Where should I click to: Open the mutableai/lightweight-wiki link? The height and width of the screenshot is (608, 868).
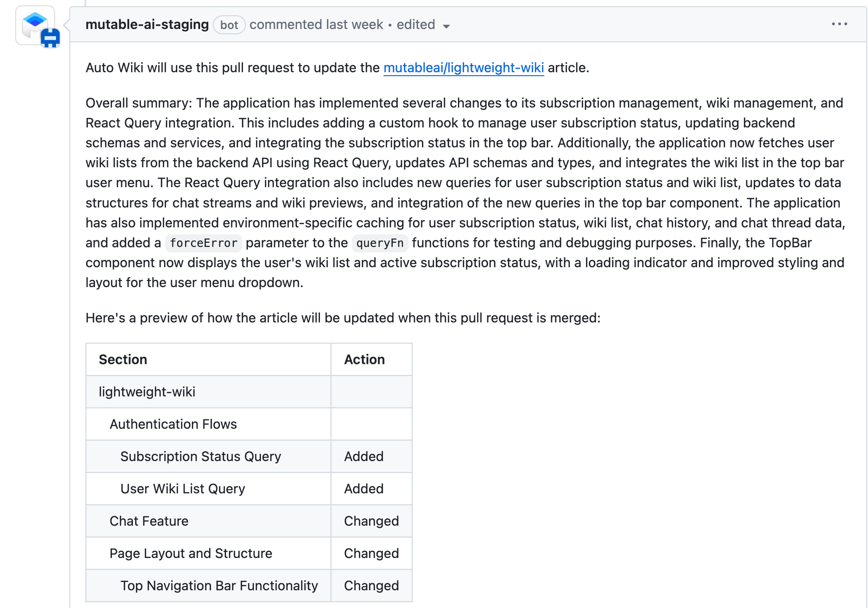463,68
